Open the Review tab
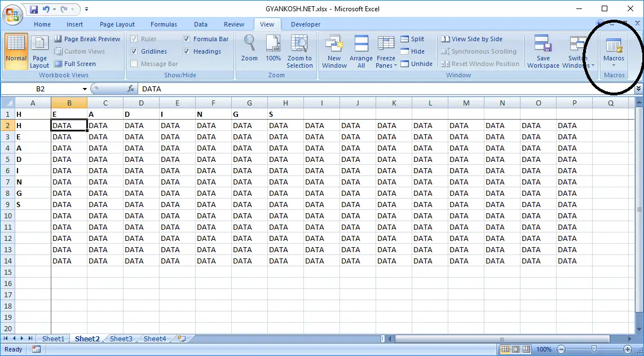Image resolution: width=644 pixels, height=356 pixels. (x=234, y=24)
